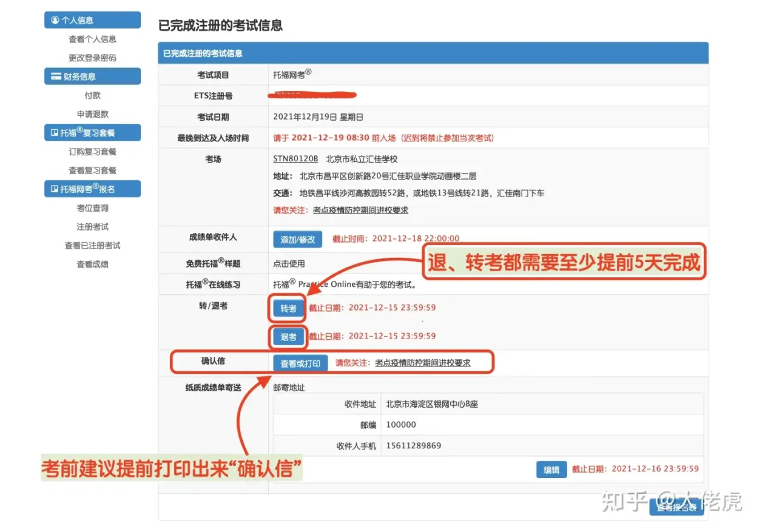Screen dimensions: 762x532
Task: Open 考点疫情防控期间进校要求 link in 确认信 row
Action: click(422, 363)
